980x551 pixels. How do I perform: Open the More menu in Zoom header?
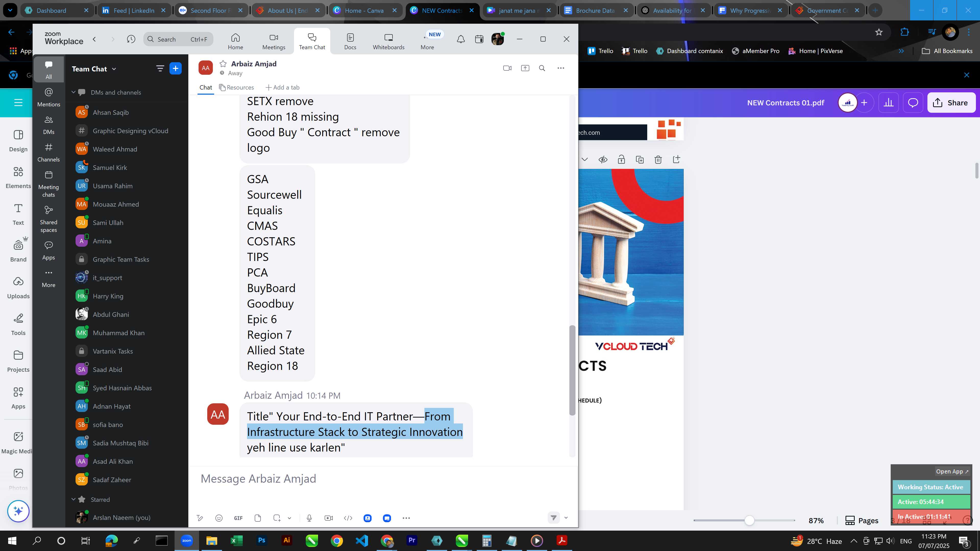coord(427,41)
